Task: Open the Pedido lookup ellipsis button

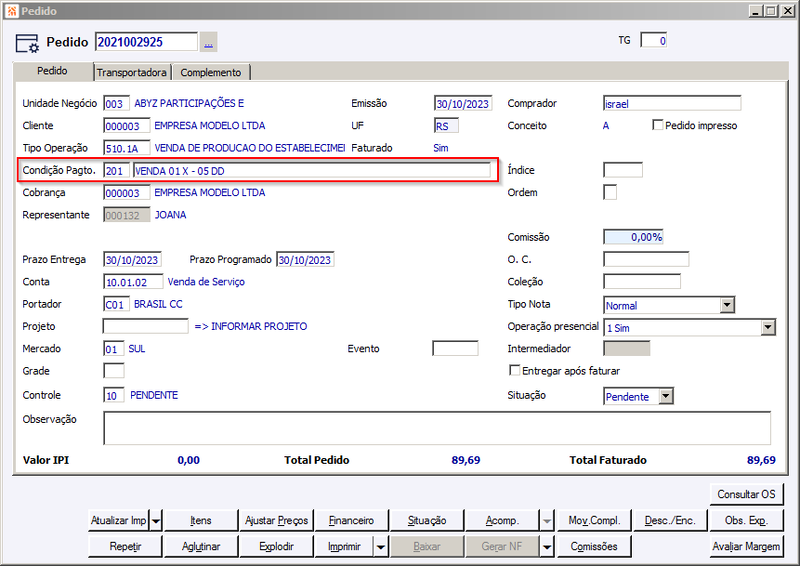Action: [208, 42]
